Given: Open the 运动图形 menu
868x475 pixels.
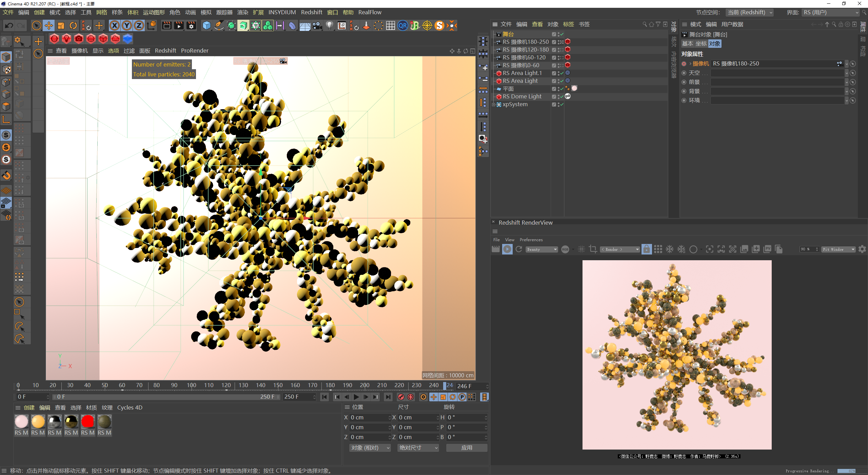Looking at the screenshot, I should [x=154, y=12].
